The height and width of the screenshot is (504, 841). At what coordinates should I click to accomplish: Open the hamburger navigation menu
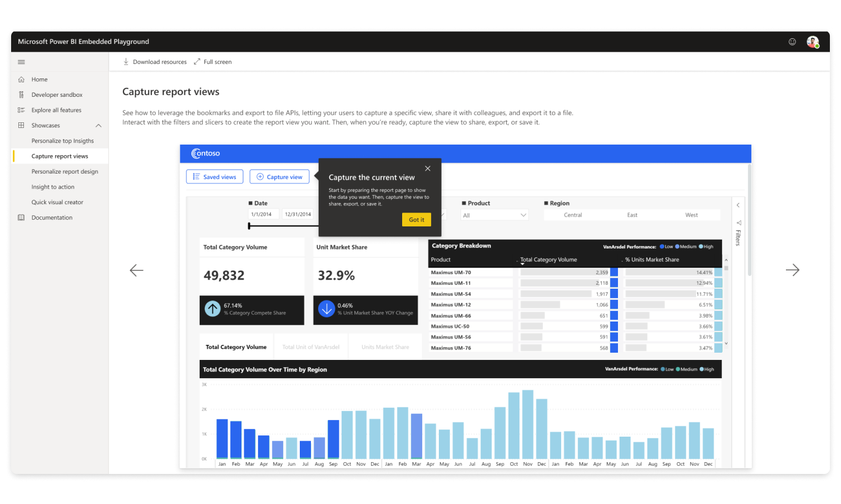tap(21, 62)
